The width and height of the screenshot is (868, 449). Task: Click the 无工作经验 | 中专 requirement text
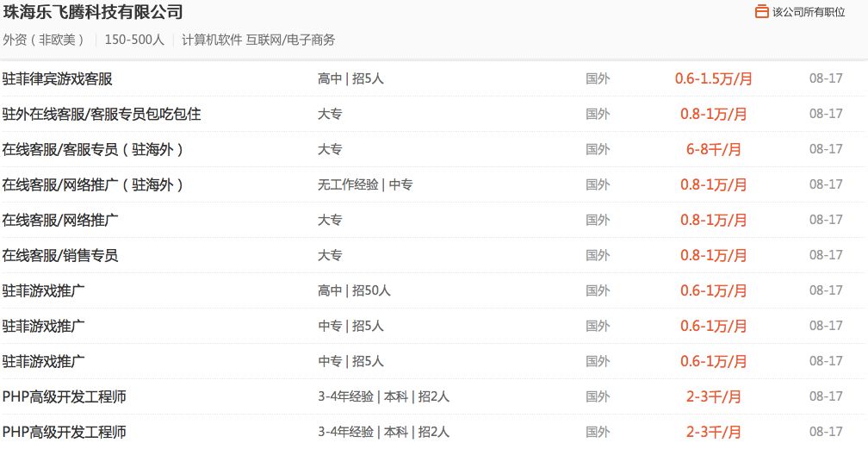[365, 184]
